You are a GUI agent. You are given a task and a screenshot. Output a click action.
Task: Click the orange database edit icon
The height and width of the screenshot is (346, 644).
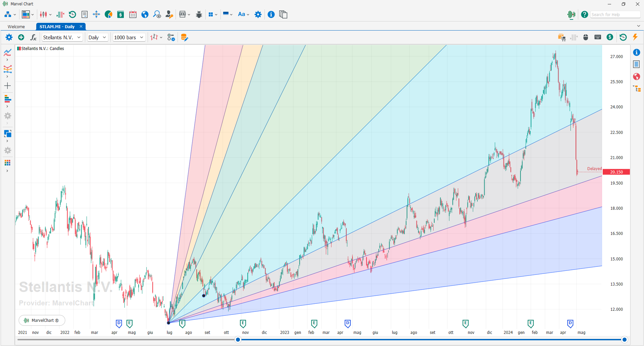pos(184,37)
